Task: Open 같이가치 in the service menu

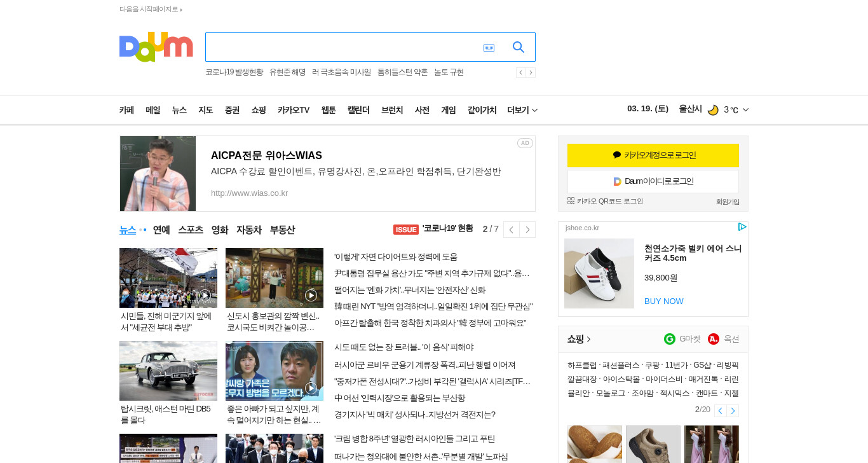Action: click(x=482, y=110)
